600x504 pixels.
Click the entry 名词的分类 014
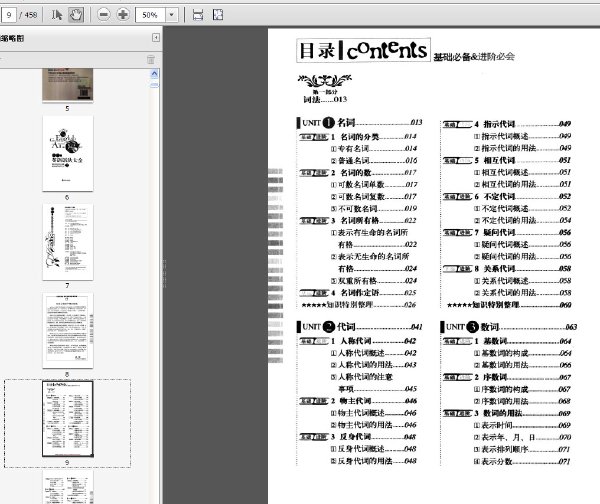[358, 137]
